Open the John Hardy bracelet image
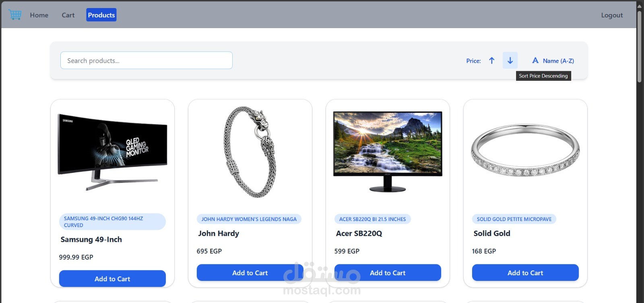644x303 pixels. (250, 152)
